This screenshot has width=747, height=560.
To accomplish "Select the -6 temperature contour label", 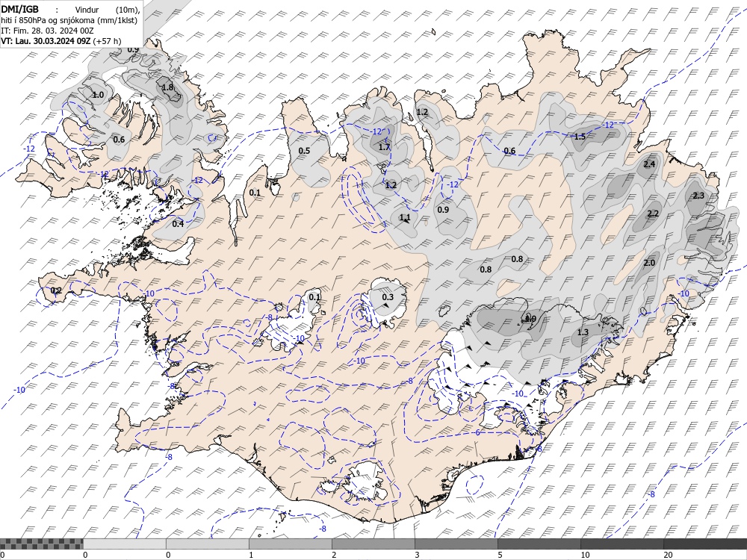I will tap(477, 432).
